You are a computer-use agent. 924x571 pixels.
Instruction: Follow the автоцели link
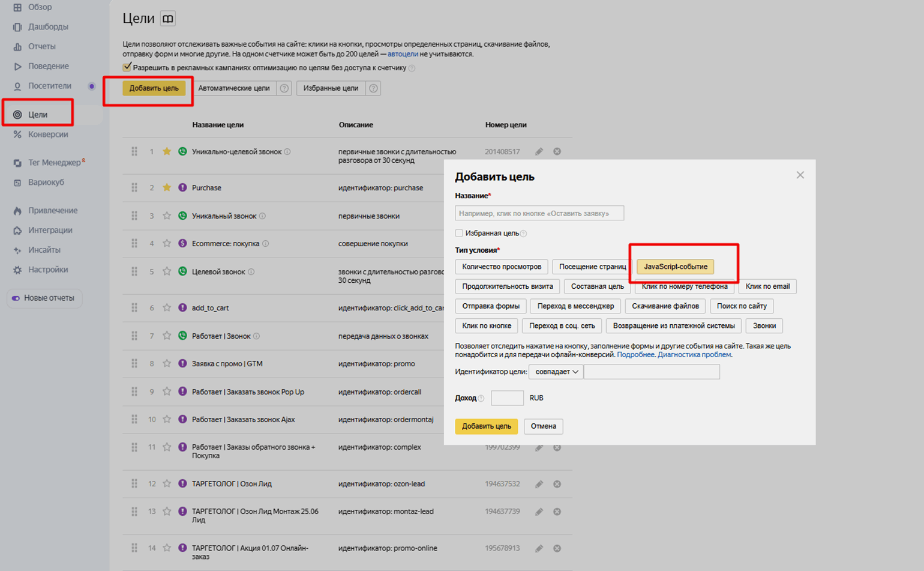coord(403,54)
